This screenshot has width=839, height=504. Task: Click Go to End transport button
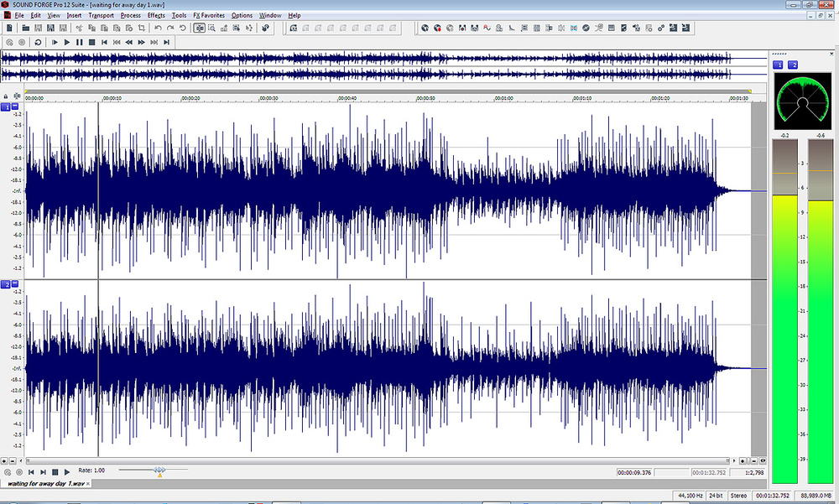(166, 42)
